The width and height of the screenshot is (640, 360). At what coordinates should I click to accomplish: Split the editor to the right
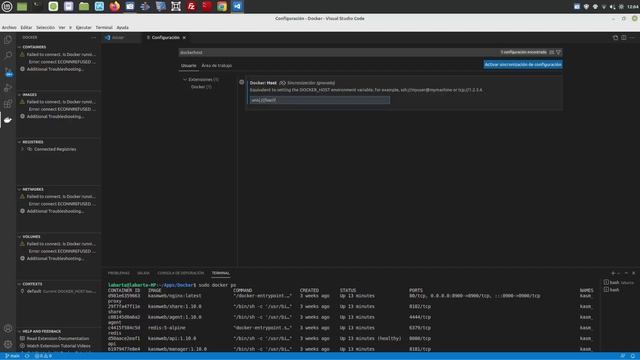(624, 38)
